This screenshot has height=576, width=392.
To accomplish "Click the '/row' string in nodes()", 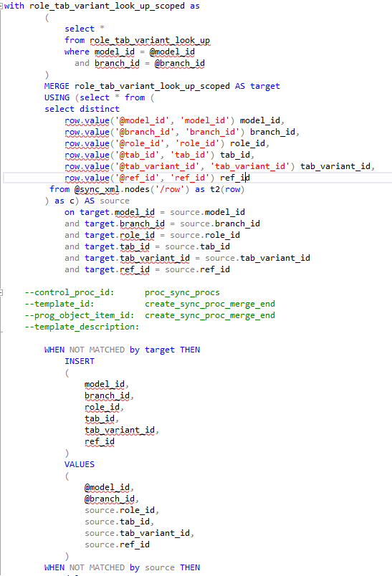I will [169, 189].
